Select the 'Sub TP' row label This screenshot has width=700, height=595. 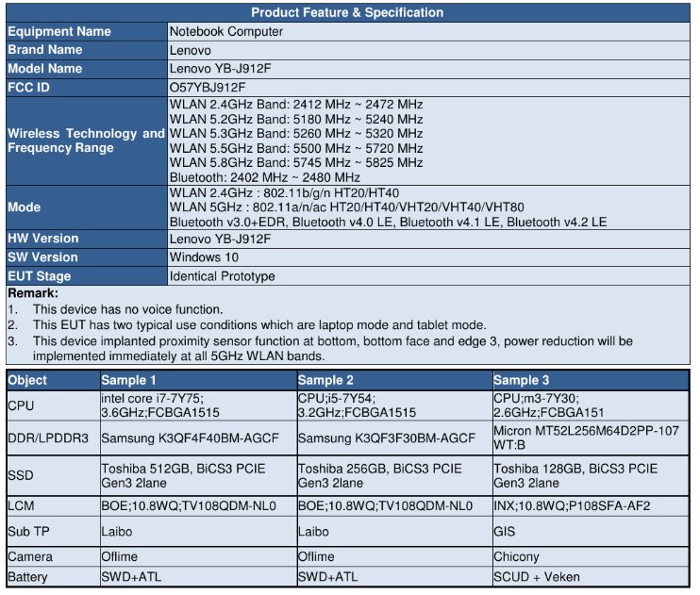(x=54, y=532)
